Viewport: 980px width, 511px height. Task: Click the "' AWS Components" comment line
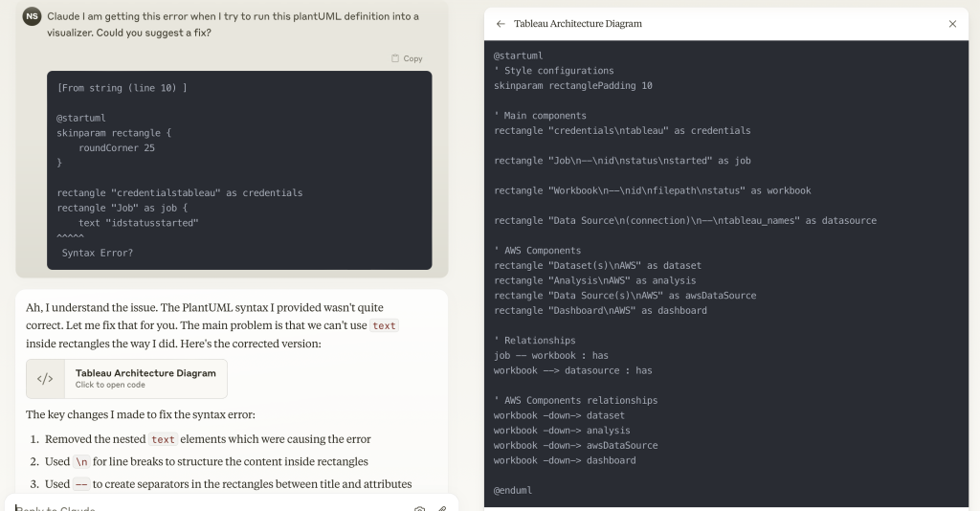coord(538,251)
